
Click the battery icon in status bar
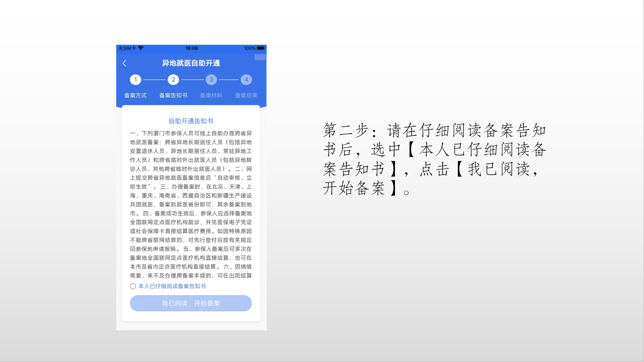coord(261,48)
